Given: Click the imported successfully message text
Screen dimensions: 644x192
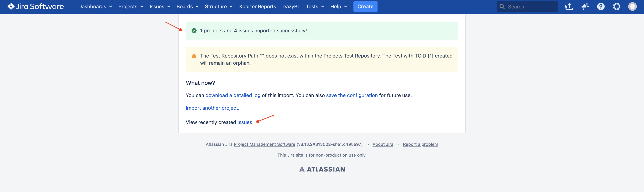Looking at the screenshot, I should coord(254,31).
